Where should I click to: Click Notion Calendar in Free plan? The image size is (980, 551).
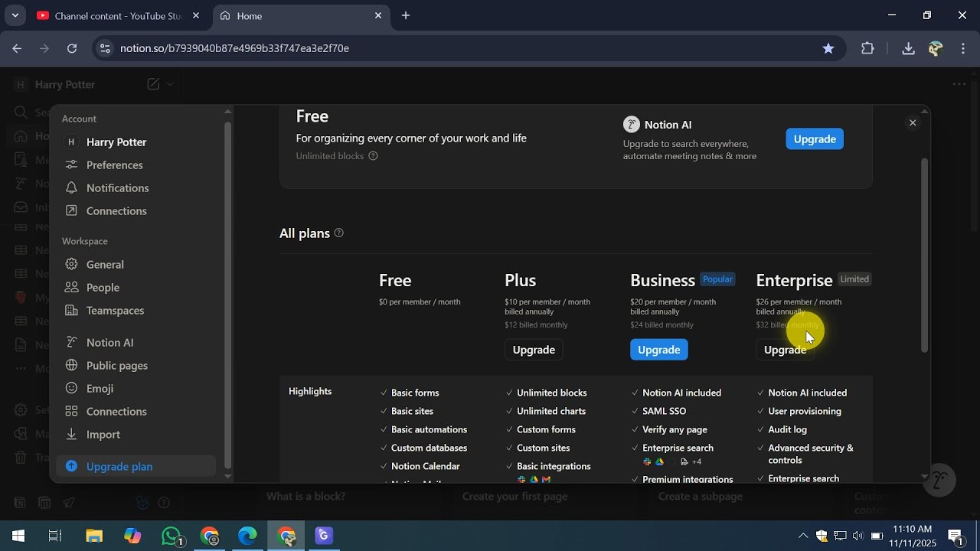point(426,467)
